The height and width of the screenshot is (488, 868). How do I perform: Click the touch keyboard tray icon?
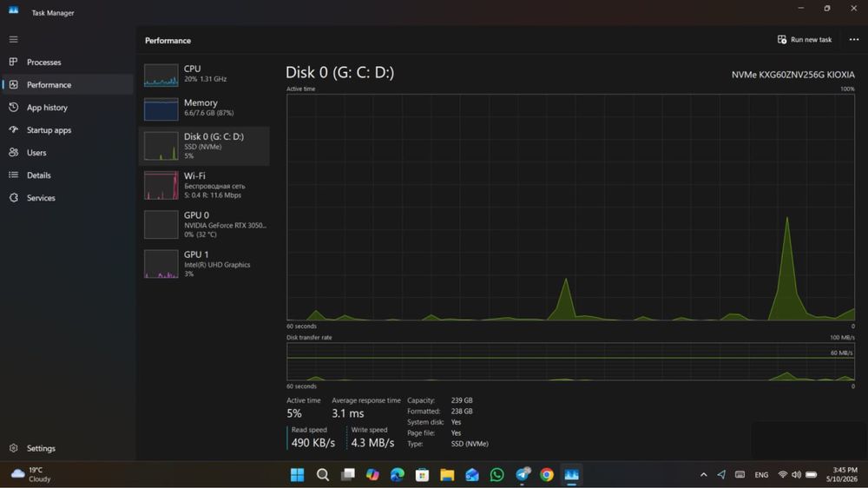[740, 475]
